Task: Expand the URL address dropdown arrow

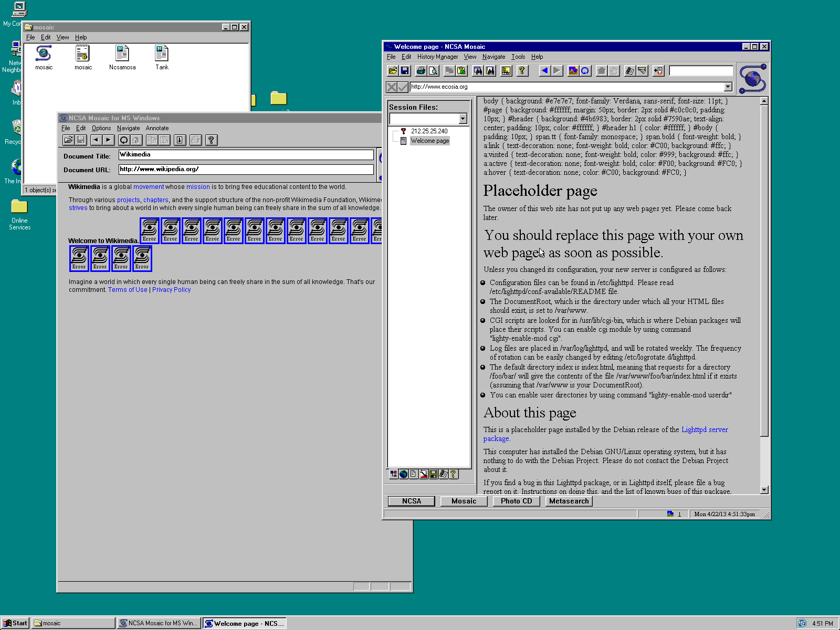Action: (728, 87)
